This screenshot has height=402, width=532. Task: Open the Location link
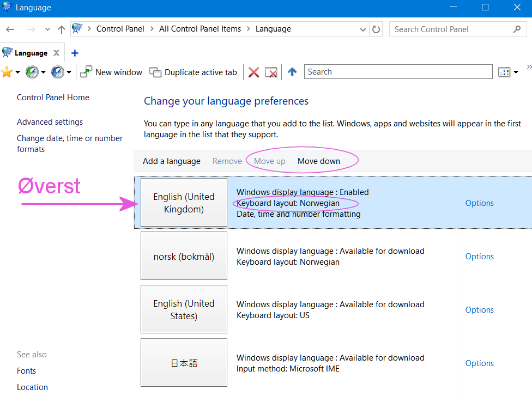(33, 387)
